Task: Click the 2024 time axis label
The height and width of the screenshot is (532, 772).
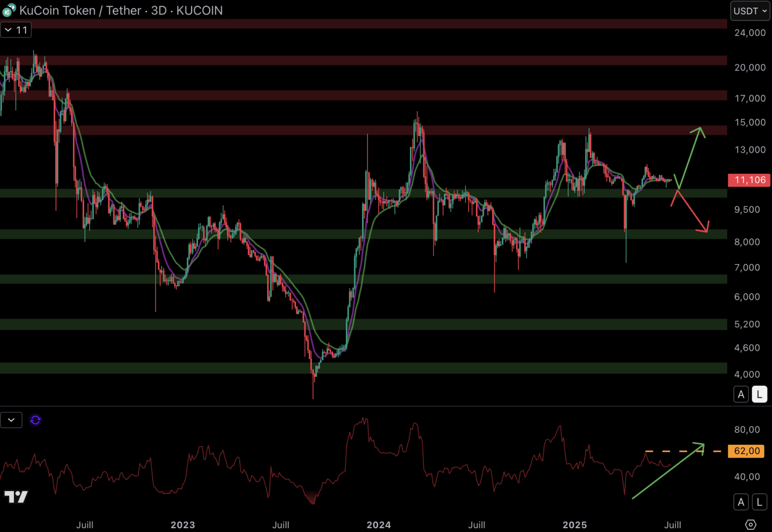Action: 379,525
